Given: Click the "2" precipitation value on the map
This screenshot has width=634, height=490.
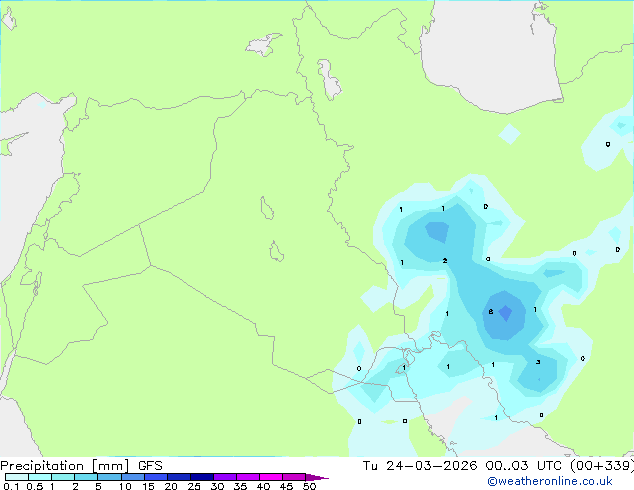Looking at the screenshot, I should (445, 261).
